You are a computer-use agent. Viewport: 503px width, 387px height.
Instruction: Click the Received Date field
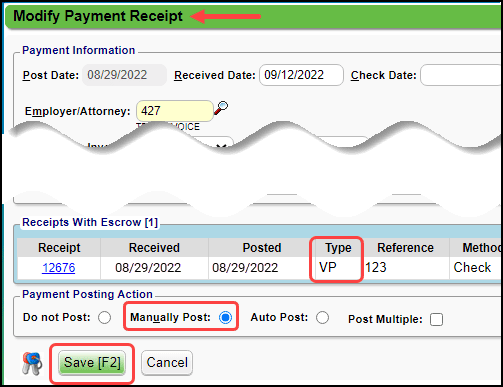(301, 75)
